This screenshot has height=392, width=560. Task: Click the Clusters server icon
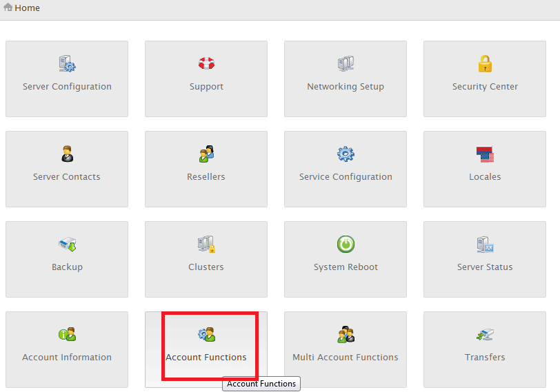point(206,245)
